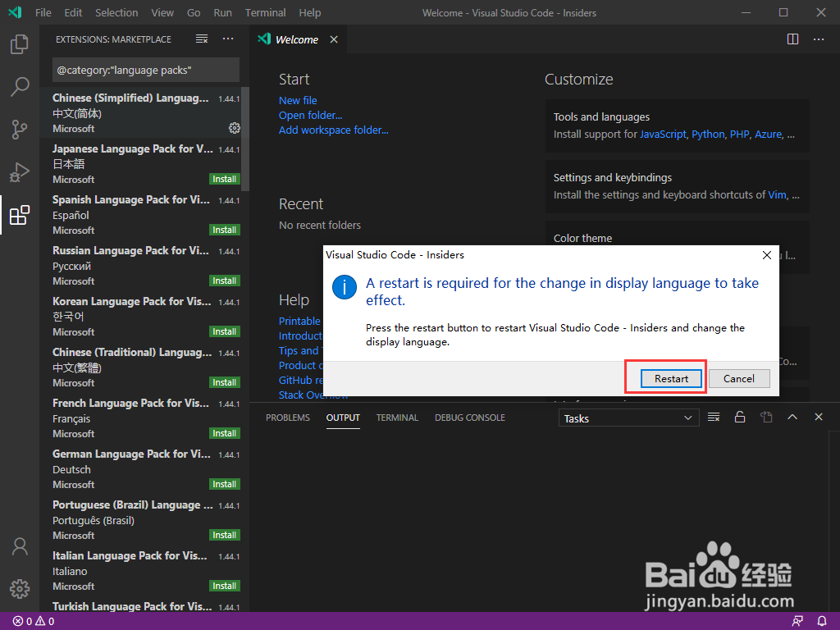Screen dimensions: 840x630
Task: Close the bottom panel
Action: coord(819,417)
